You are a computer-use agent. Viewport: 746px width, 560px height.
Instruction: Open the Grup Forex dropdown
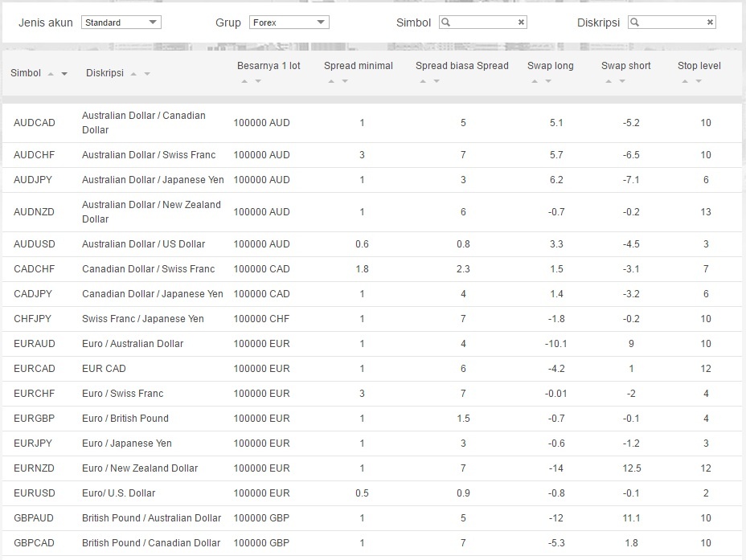point(289,22)
